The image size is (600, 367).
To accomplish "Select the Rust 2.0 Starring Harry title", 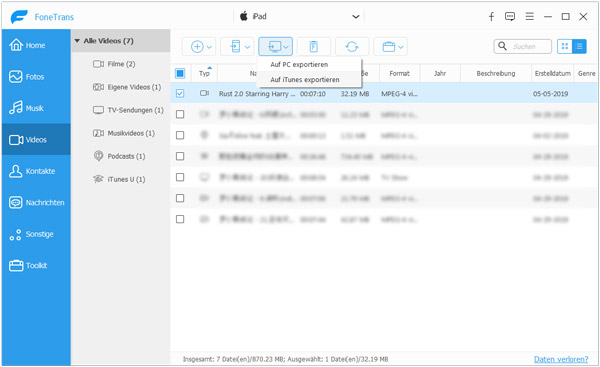I will (257, 94).
